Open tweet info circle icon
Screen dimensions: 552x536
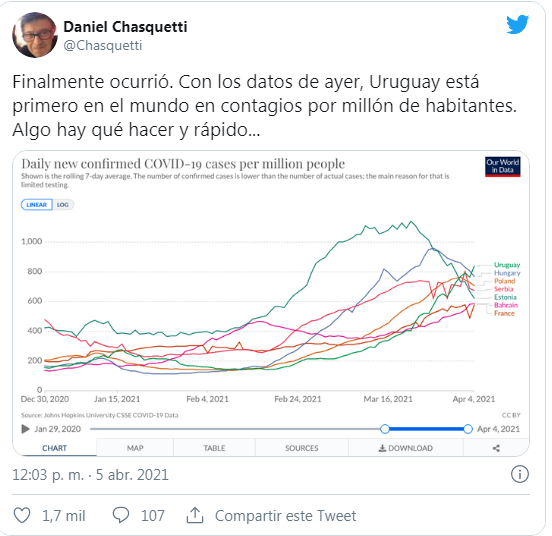click(x=520, y=474)
